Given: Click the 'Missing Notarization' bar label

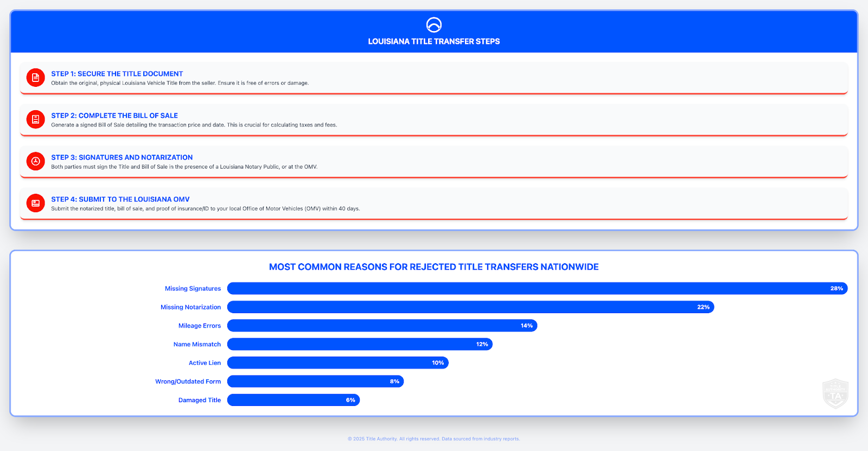Looking at the screenshot, I should coord(191,307).
